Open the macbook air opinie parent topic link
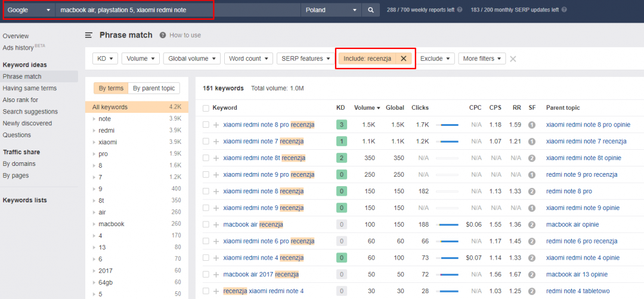This screenshot has height=299, width=644. (x=572, y=224)
